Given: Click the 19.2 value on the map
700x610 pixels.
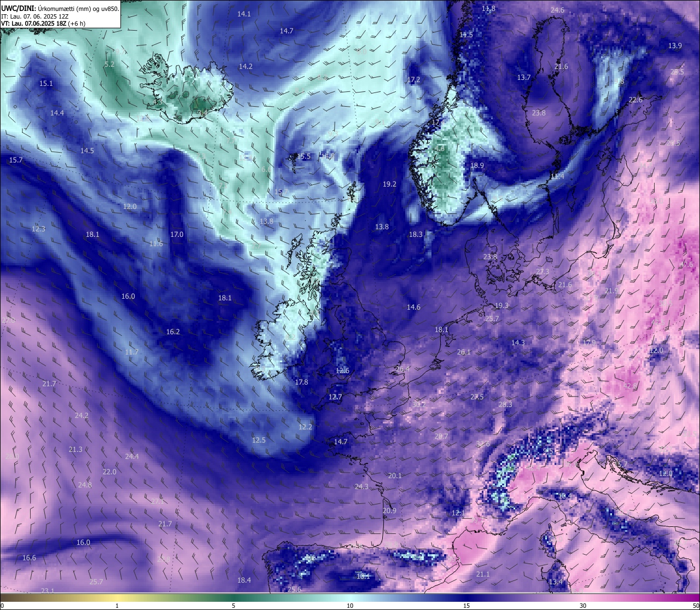Looking at the screenshot, I should click(x=389, y=184).
